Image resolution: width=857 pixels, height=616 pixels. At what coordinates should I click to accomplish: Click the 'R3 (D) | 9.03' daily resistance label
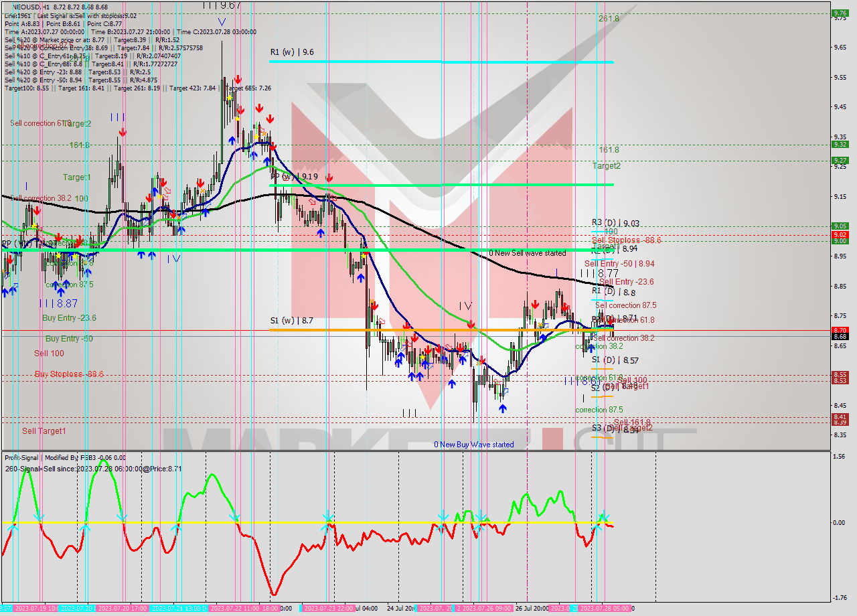pos(615,222)
